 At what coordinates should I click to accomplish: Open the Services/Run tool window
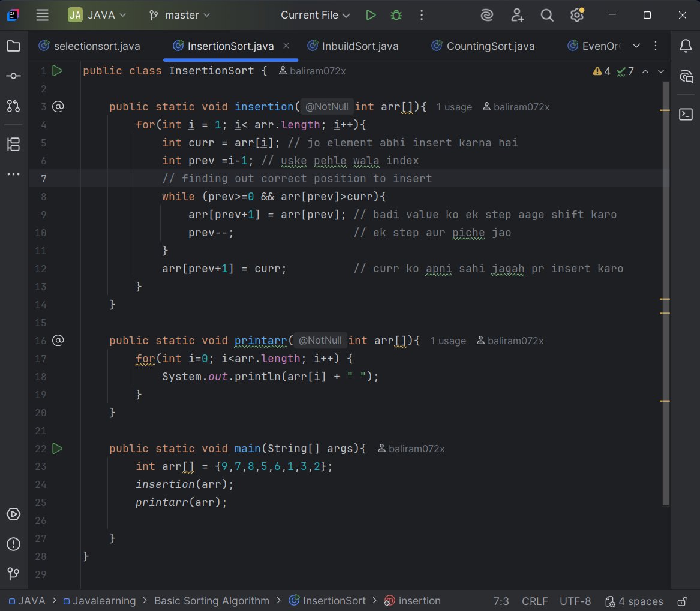13,514
